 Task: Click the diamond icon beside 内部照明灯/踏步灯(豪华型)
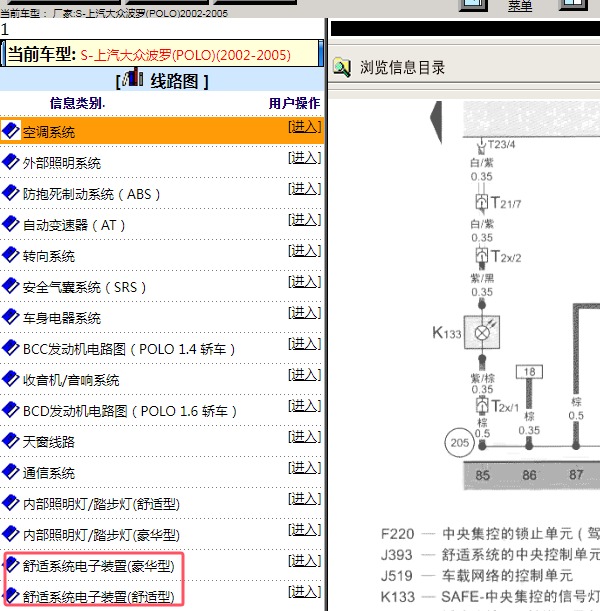pos(11,534)
